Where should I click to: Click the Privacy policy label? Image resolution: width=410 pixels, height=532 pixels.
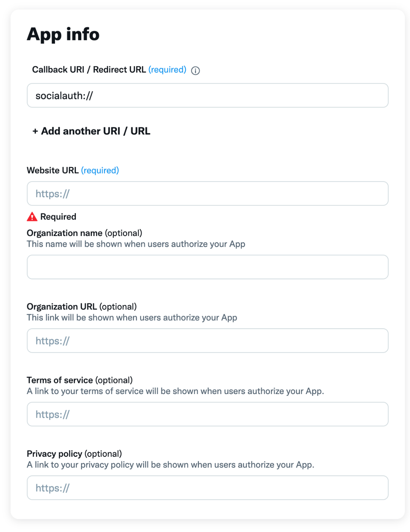tap(55, 454)
